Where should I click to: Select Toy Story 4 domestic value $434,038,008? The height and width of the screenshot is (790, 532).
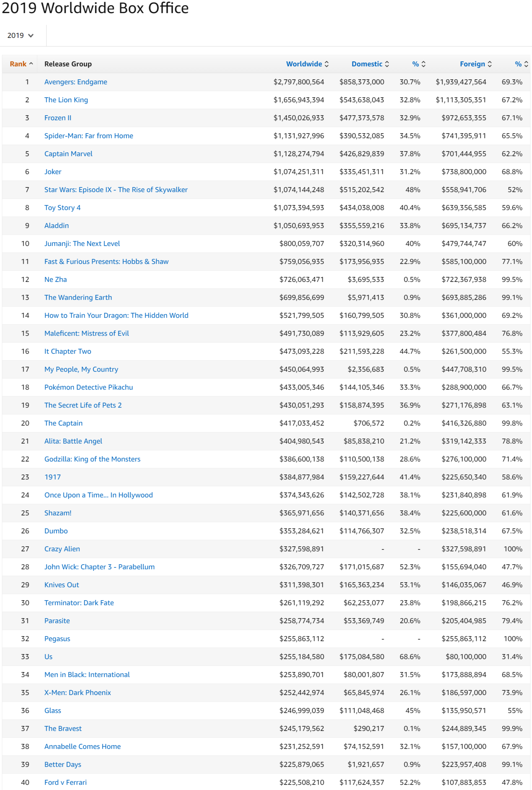[x=362, y=208]
